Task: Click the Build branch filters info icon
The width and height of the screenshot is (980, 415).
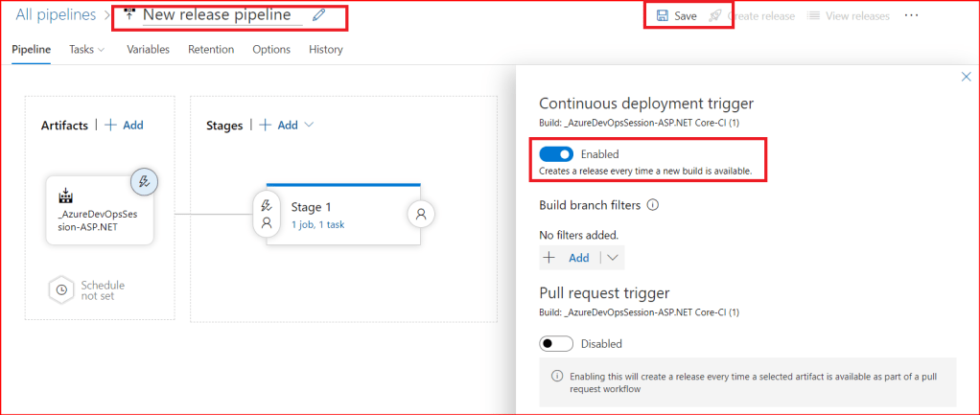Action: pos(653,205)
